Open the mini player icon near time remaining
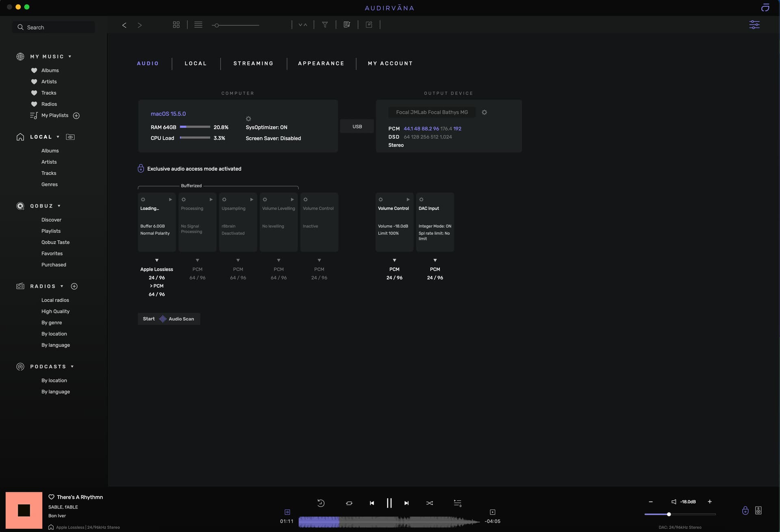 coord(493,513)
